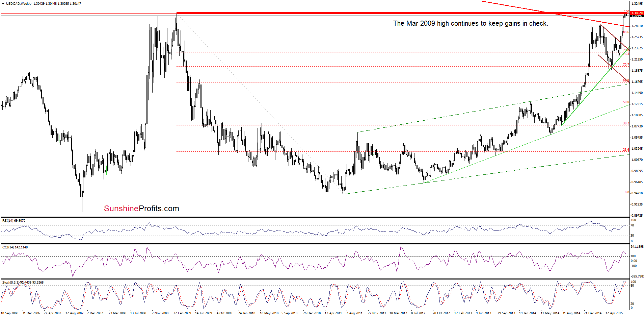Click the 23.6 Fibonacci level label
Image resolution: width=644 pixels, height=316 pixels.
point(626,150)
